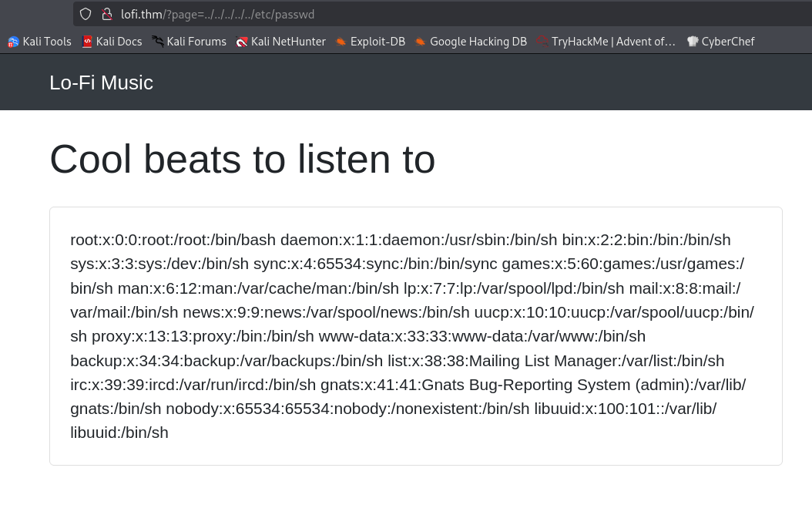Image resolution: width=812 pixels, height=515 pixels.
Task: Click the Kali Tools bookmark favicon
Action: coord(13,42)
